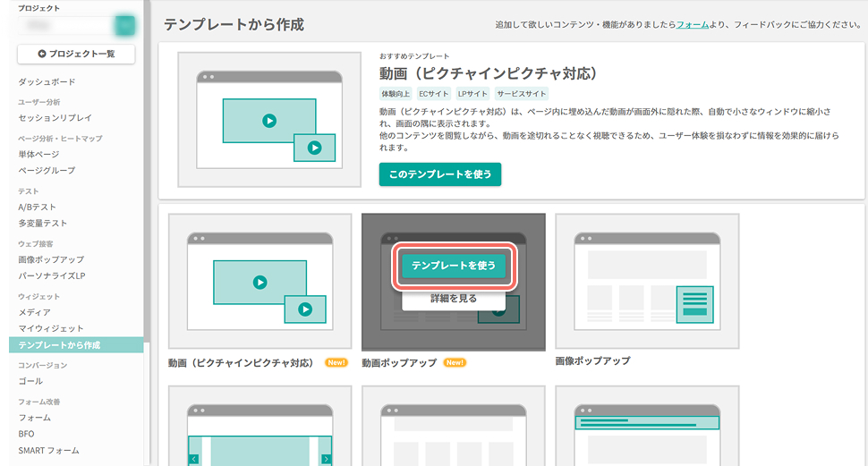Go to ダッシュボード in sidebar
The height and width of the screenshot is (466, 868).
coord(47,82)
